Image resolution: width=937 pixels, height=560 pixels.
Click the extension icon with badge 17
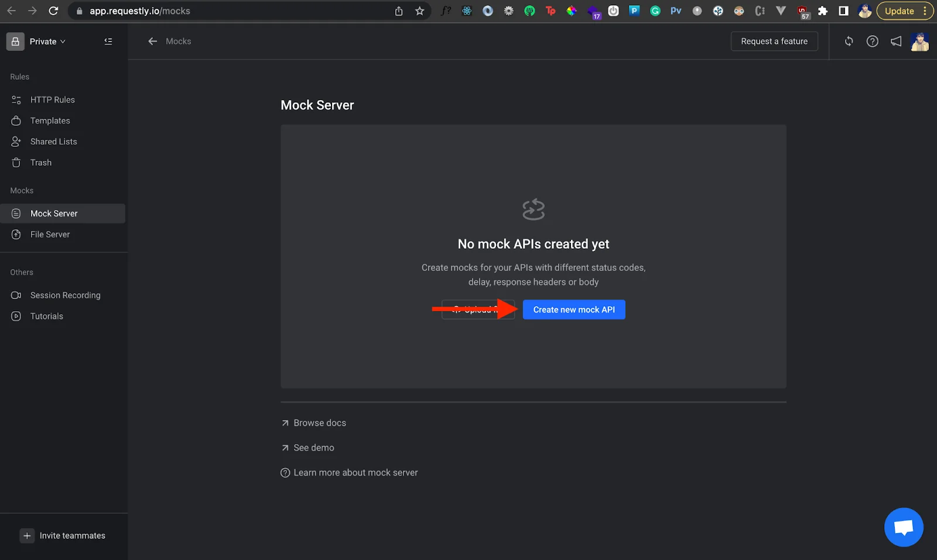[594, 12]
